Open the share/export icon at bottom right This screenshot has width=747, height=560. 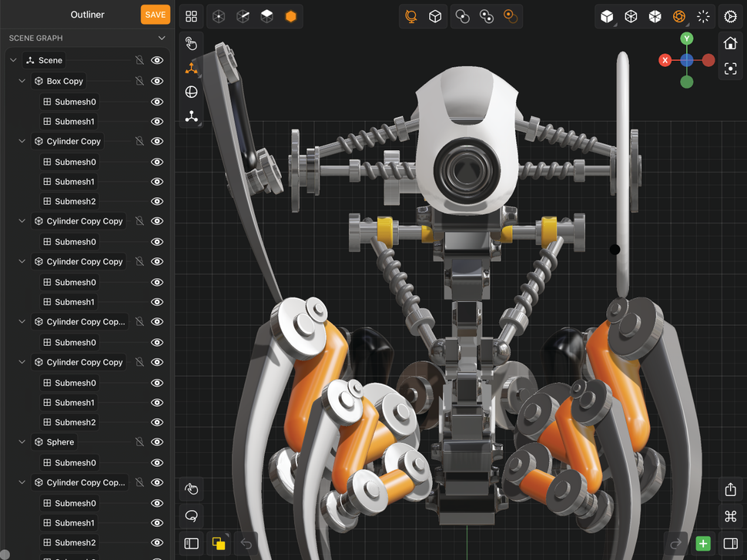coord(730,489)
